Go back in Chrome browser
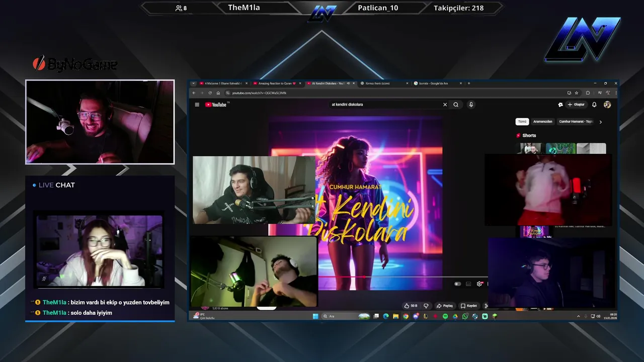Image resolution: width=644 pixels, height=362 pixels. (194, 93)
